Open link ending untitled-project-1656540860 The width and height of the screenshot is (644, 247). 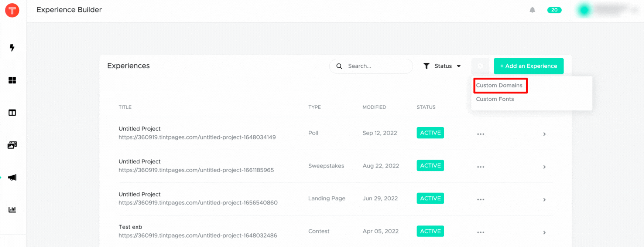pos(198,203)
